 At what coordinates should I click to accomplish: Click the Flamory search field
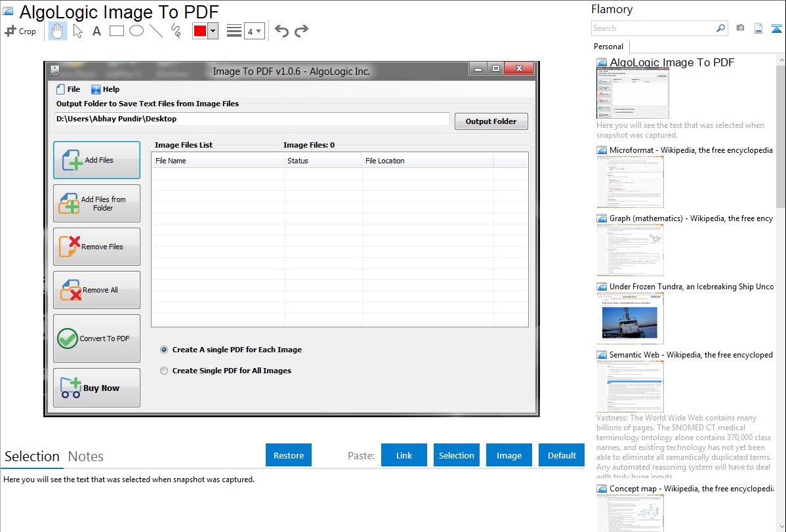click(x=653, y=29)
